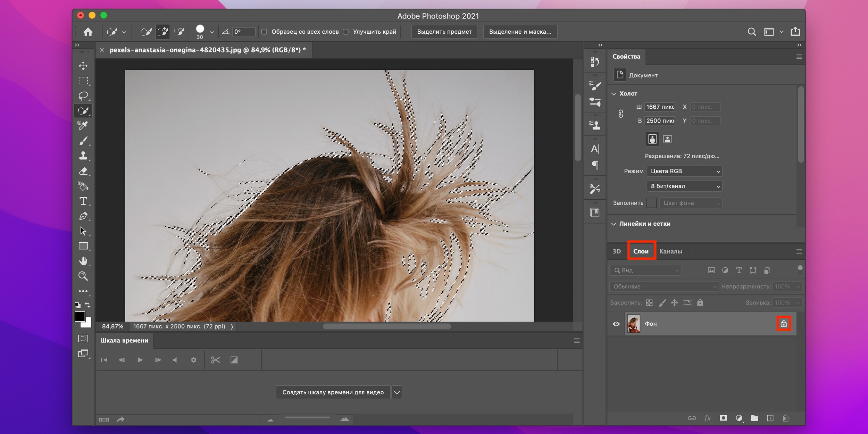868x434 pixels.
Task: Click the 'Выделить предмет' button
Action: tap(444, 32)
